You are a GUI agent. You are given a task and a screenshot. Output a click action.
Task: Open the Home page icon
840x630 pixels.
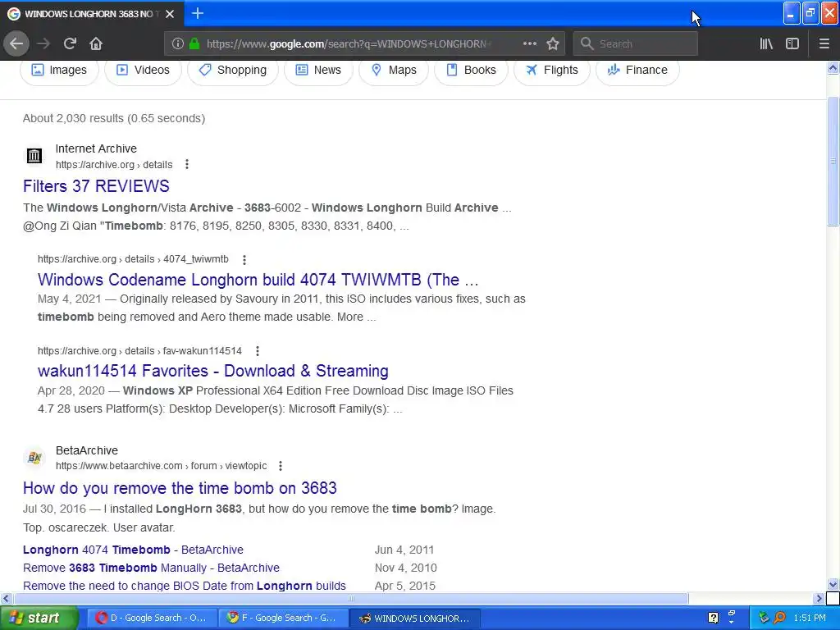coord(96,43)
